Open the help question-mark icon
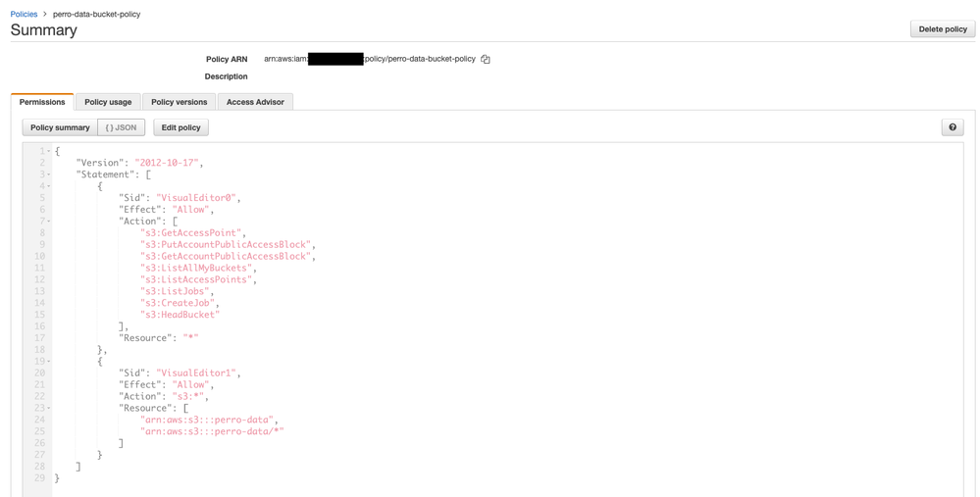This screenshot has width=980, height=497. (953, 127)
